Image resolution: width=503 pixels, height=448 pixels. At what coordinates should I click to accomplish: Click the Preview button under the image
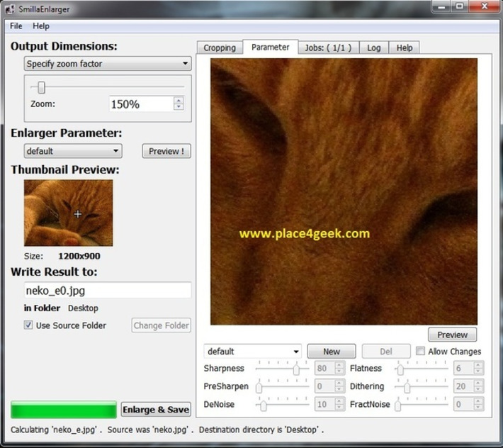[452, 335]
